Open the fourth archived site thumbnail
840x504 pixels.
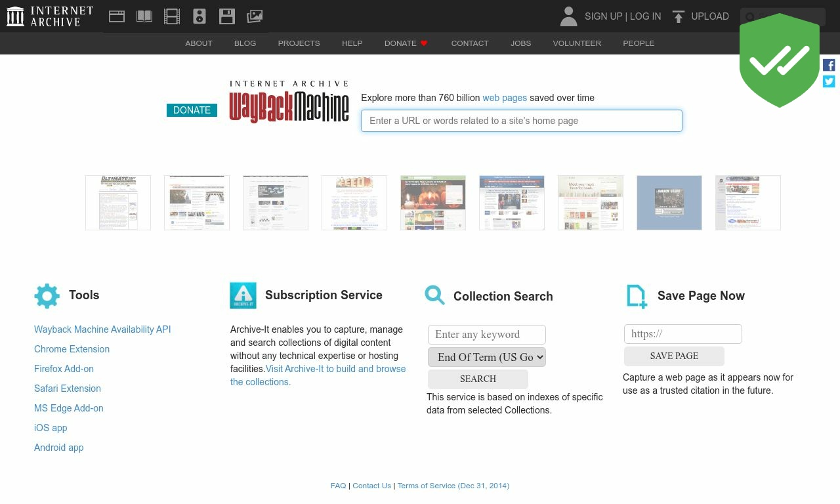(354, 203)
